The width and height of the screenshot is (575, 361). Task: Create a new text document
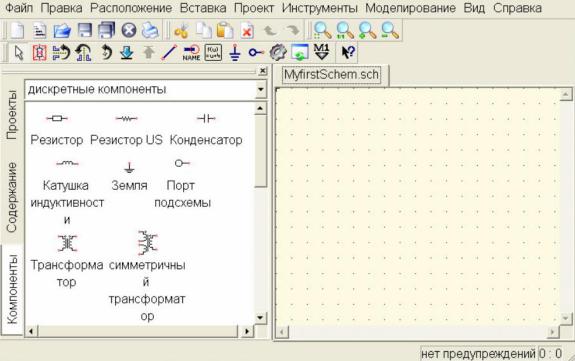point(39,30)
